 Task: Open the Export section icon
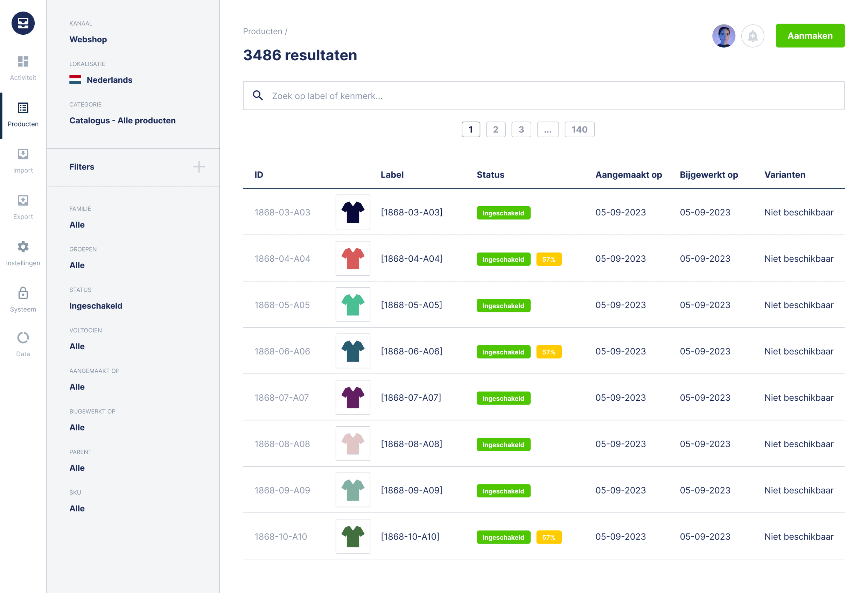(x=23, y=200)
